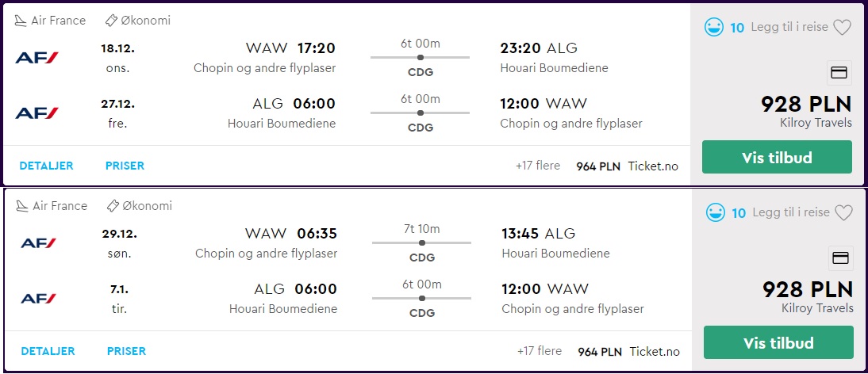The height and width of the screenshot is (374, 868).
Task: Click Vis tilbud button in first offer
Action: (777, 158)
